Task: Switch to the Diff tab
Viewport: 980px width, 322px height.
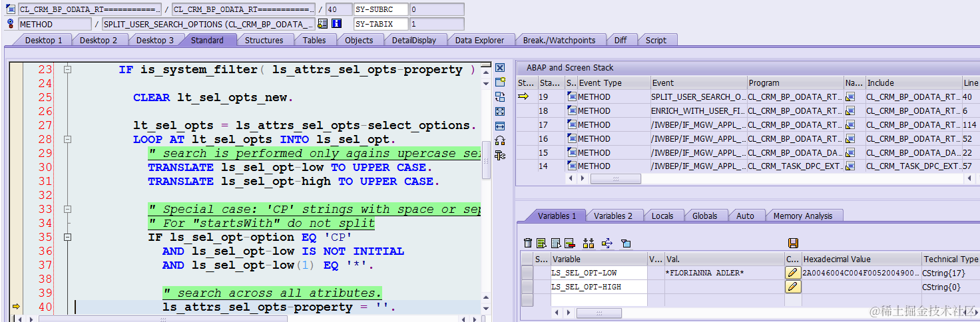Action: 620,41
